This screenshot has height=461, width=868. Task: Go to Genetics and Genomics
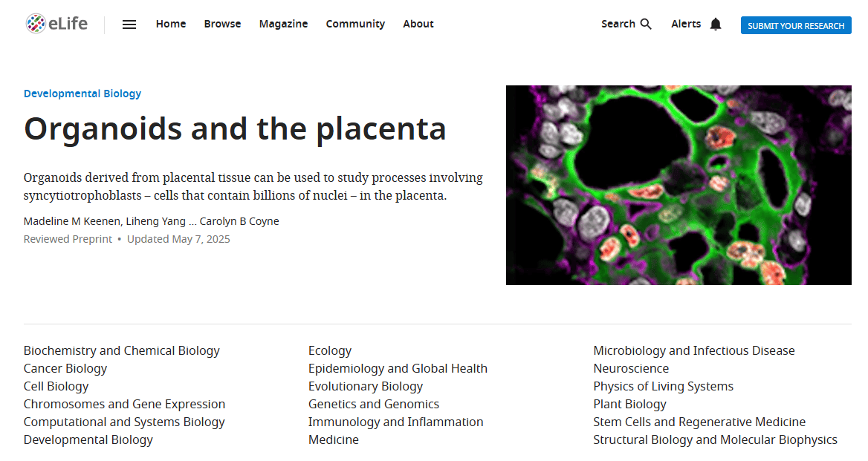pos(374,404)
